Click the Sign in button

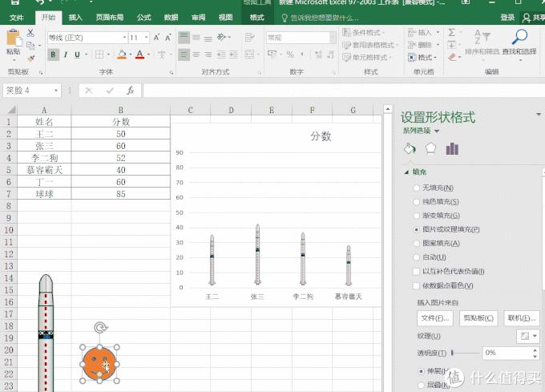tap(507, 18)
